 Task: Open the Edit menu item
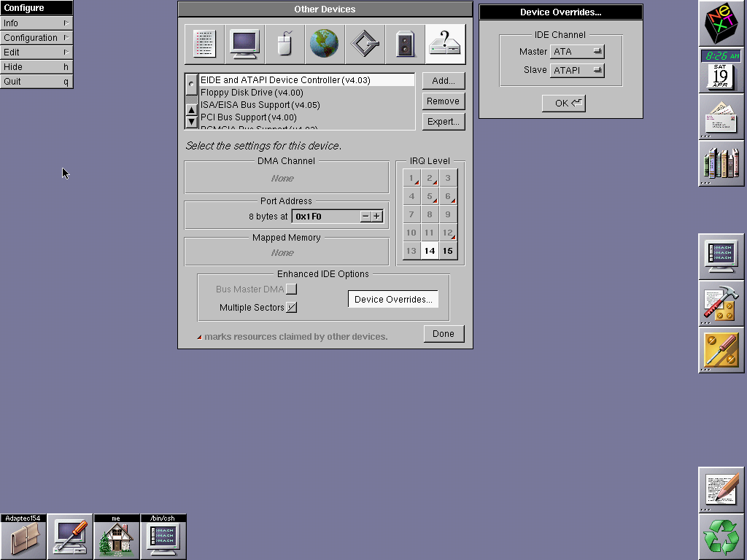(x=36, y=52)
